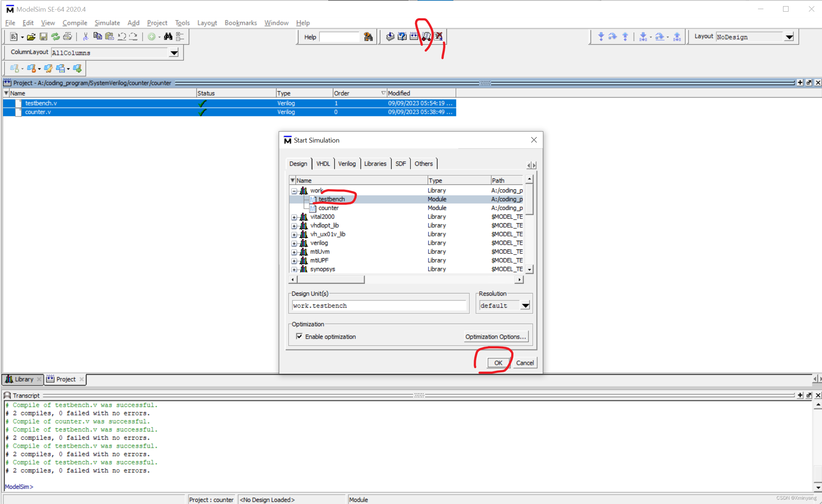Click Cancel in Start Simulation dialog
Screen dimensions: 822x504
[525, 363]
